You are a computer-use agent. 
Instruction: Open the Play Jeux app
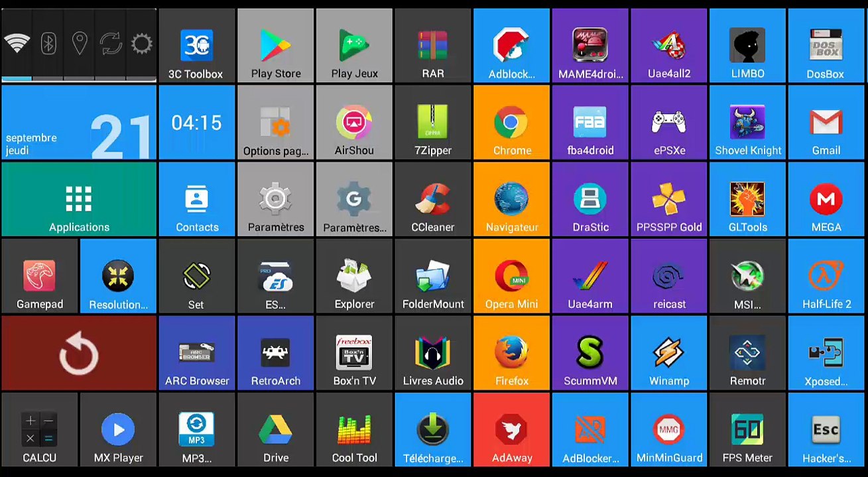(x=354, y=46)
